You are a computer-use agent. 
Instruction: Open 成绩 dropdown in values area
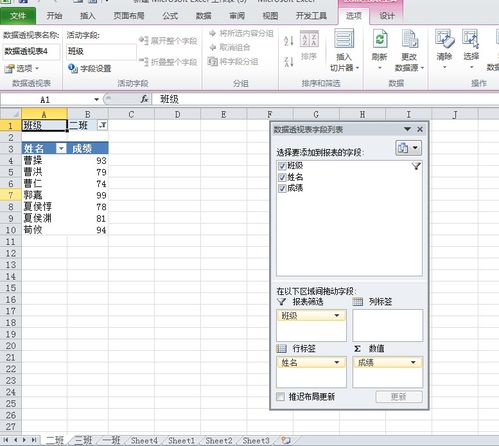[x=413, y=362]
